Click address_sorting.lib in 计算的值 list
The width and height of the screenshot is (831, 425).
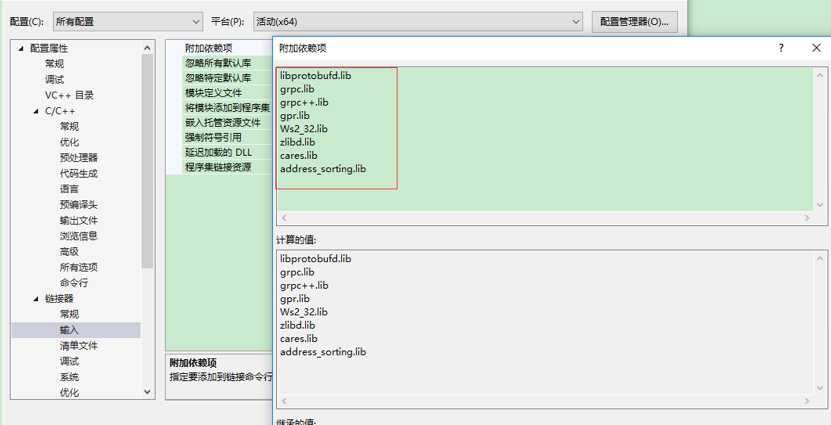(x=323, y=352)
